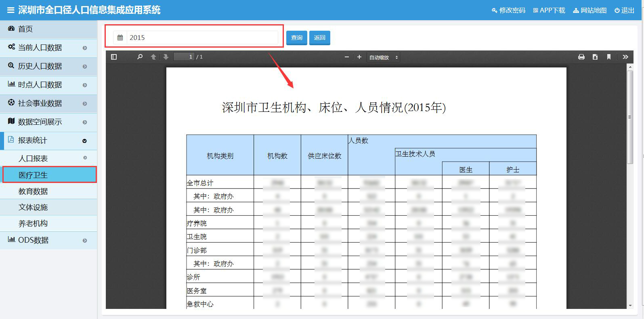Image resolution: width=644 pixels, height=319 pixels.
Task: Click the 查询 button
Action: click(297, 38)
